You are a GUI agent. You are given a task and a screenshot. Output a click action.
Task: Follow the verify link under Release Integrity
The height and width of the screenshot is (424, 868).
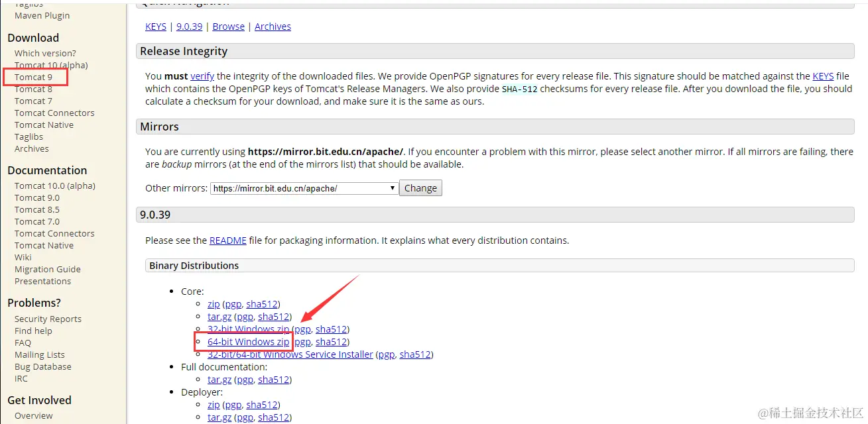pos(202,76)
